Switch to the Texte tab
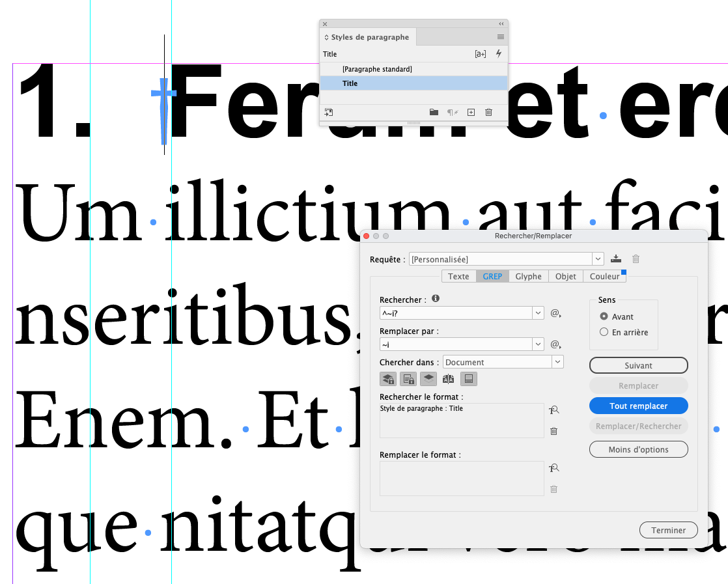 458,276
